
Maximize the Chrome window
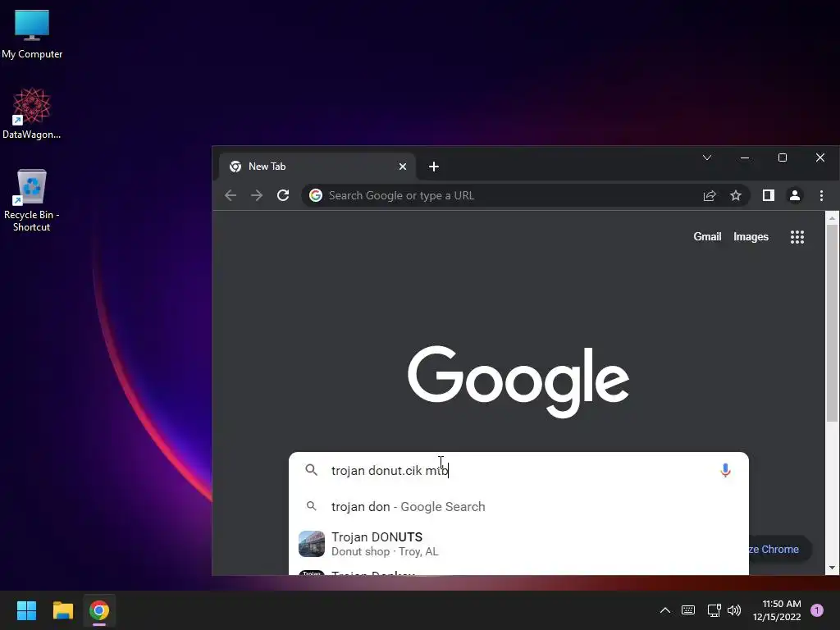point(782,157)
